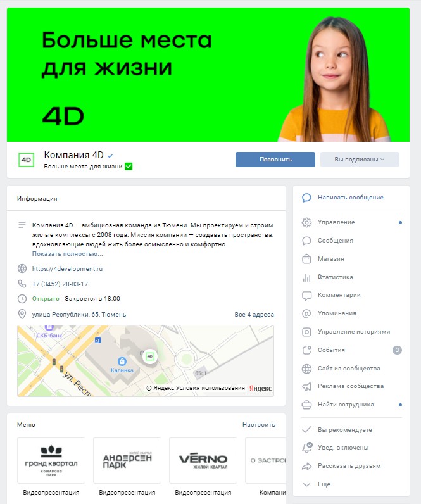Click the Калинка shop marker on the map
The image size is (421, 504).
[122, 362]
